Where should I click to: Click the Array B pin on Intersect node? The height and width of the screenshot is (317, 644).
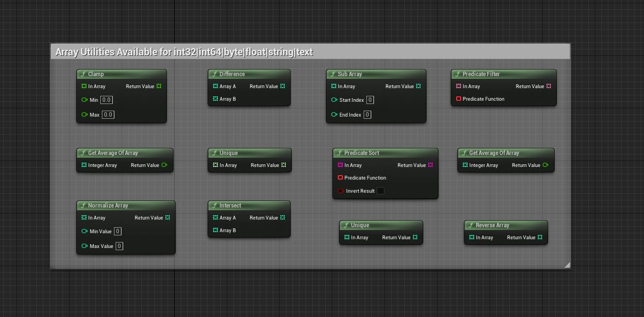pyautogui.click(x=215, y=230)
